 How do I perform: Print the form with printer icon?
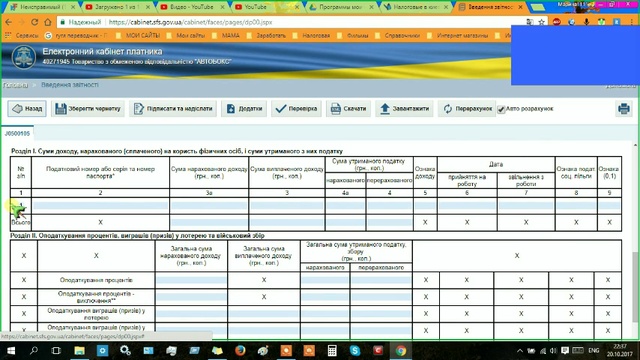pyautogui.click(x=624, y=109)
